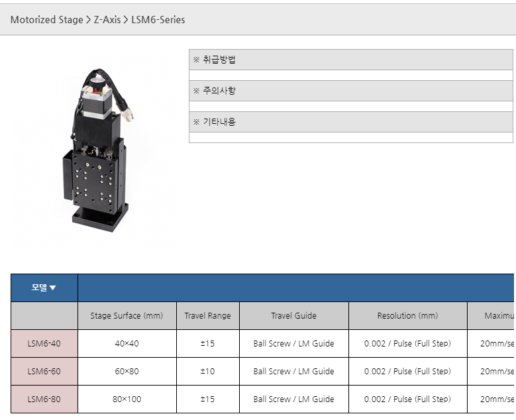Click the 40×40 stage surface cell
Viewport: 516px width, 420px height.
click(x=127, y=344)
